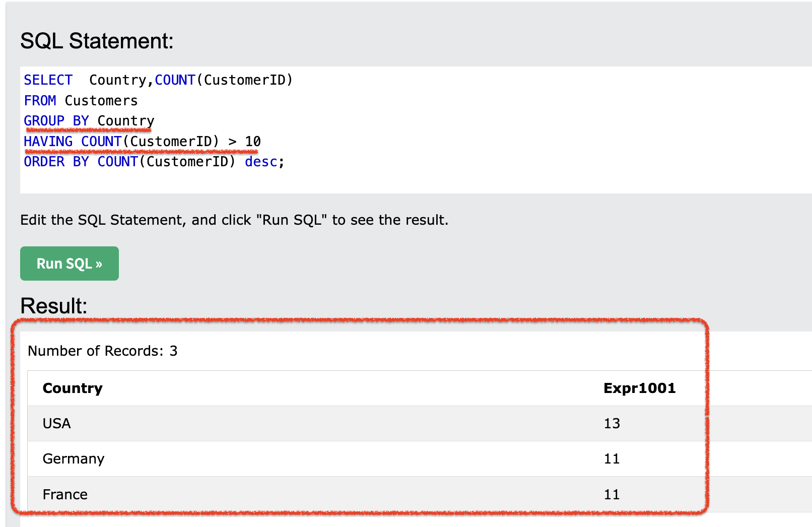Place cursor on SELECT keyword in editor
The height and width of the screenshot is (527, 812).
[48, 80]
